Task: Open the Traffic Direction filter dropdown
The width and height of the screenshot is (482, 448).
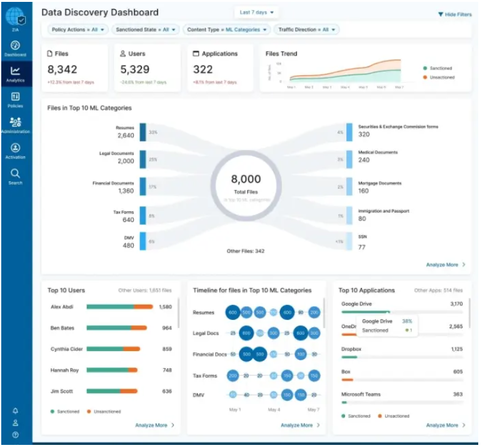Action: [x=306, y=29]
